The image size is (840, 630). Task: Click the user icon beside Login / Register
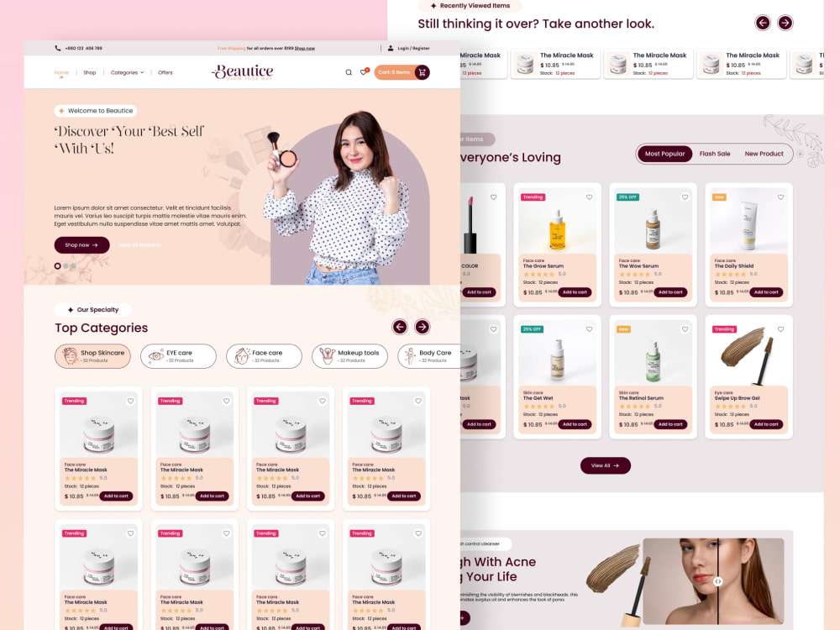point(391,48)
